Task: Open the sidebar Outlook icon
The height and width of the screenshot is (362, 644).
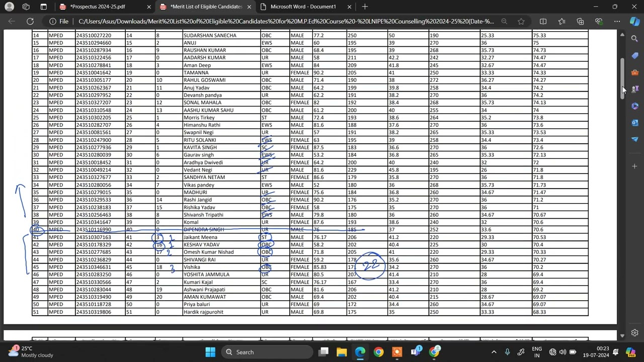Action: point(634,122)
